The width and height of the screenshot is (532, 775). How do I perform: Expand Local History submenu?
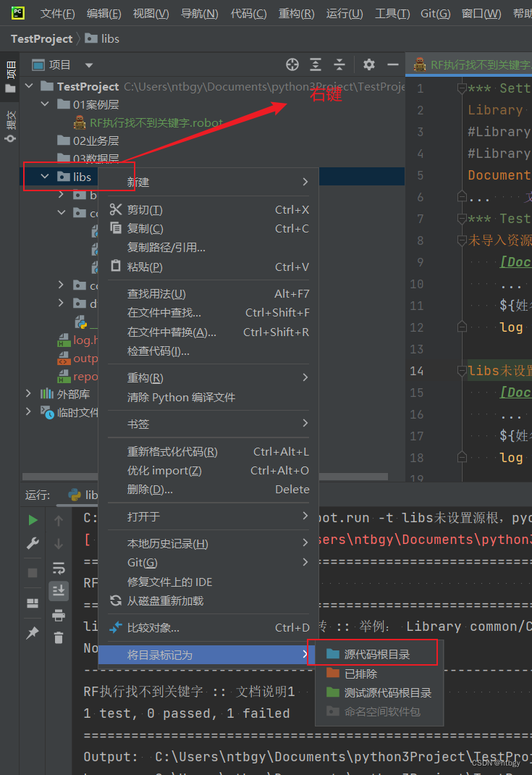coord(305,543)
